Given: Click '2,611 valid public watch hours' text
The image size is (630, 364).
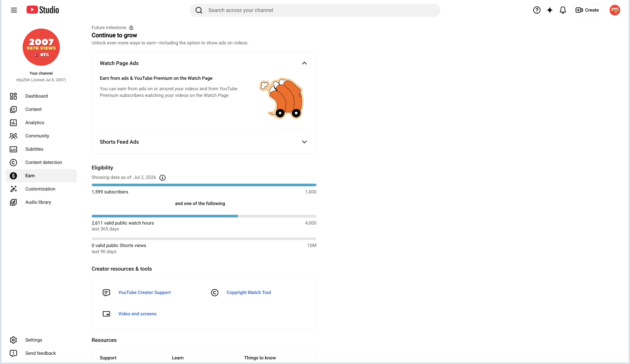Looking at the screenshot, I should [123, 223].
